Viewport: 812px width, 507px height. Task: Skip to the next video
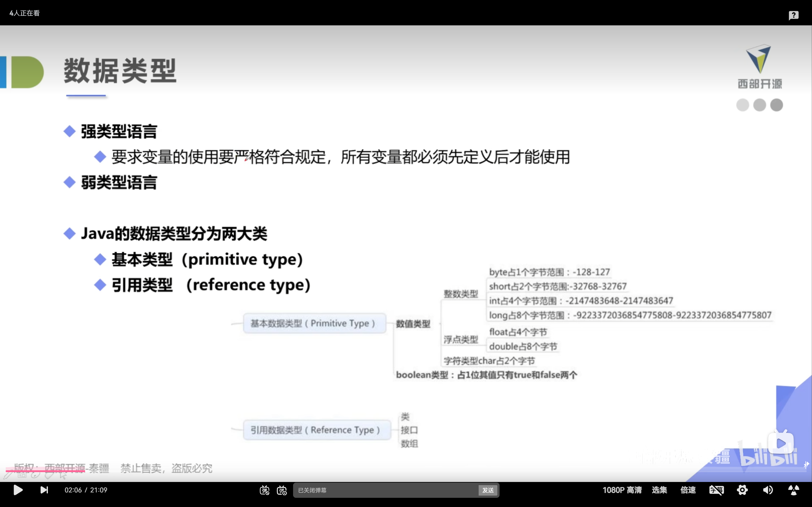click(44, 490)
